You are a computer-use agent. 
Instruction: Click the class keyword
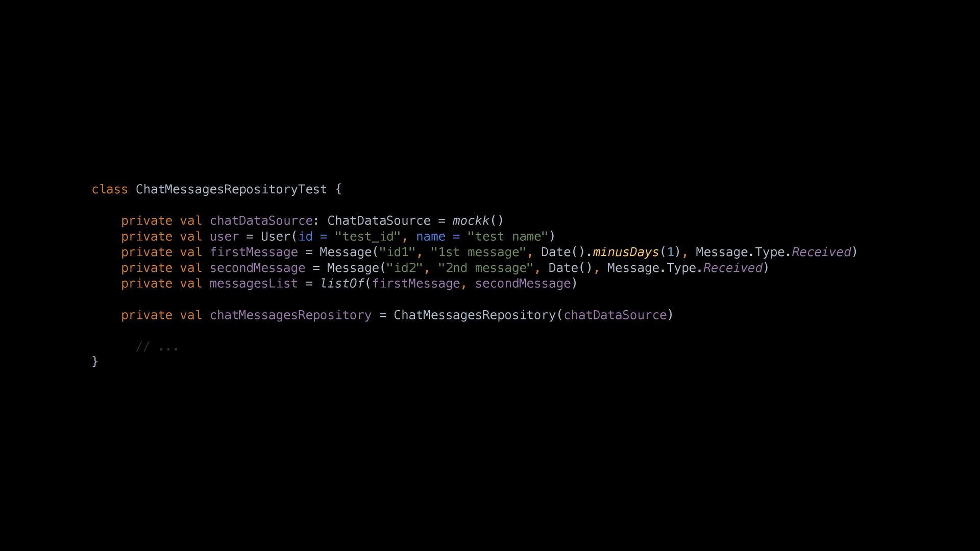(110, 189)
